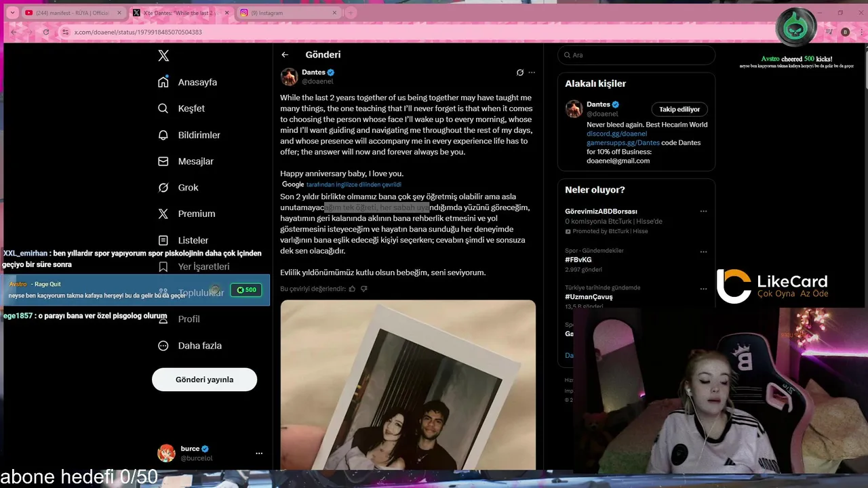Image resolution: width=868 pixels, height=488 pixels.
Task: Open Premium X icon in sidebar
Action: (163, 213)
